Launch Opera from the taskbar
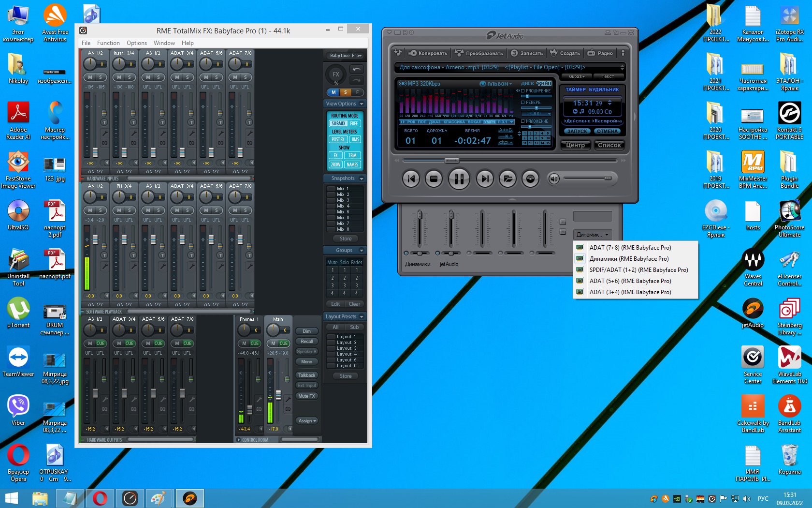The image size is (812, 508). (100, 498)
